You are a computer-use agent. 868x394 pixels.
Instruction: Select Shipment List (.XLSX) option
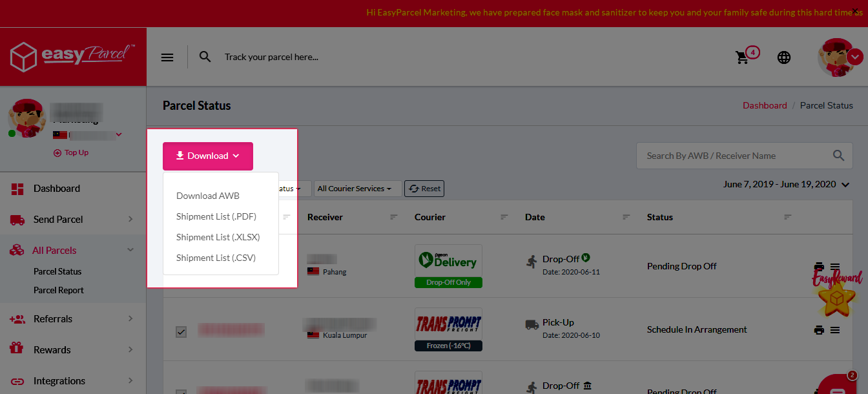218,237
